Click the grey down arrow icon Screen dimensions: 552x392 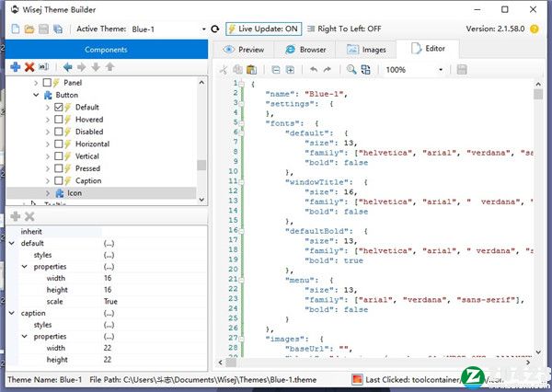pyautogui.click(x=96, y=66)
